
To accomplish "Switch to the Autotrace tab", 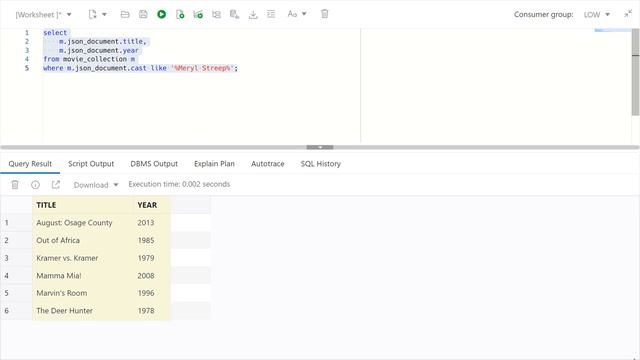I will [268, 164].
